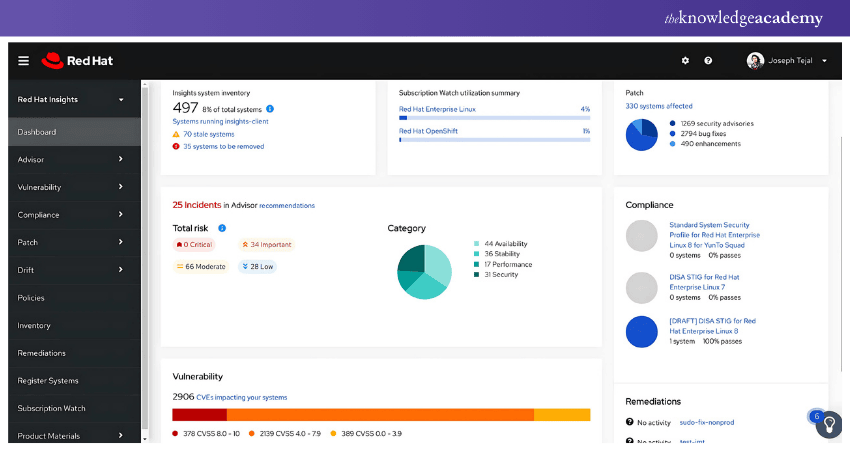Open the hamburger navigation menu
Screen dimensions: 850x450
pyautogui.click(x=24, y=61)
